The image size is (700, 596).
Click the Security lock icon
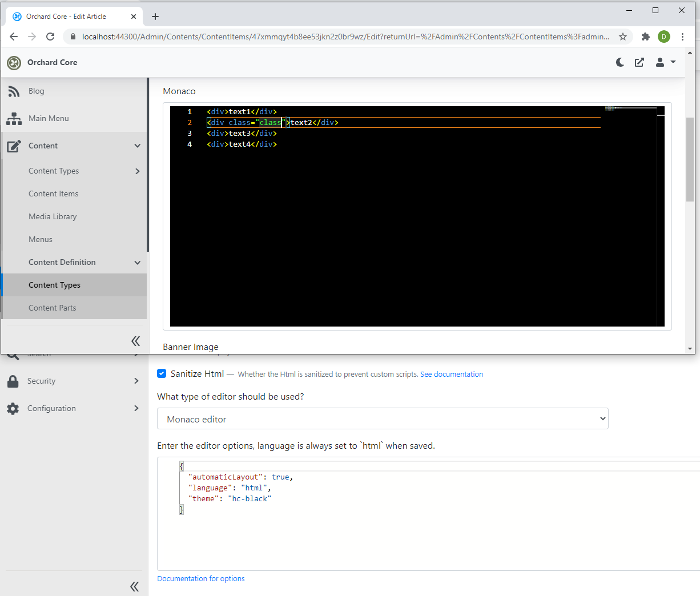click(x=13, y=381)
